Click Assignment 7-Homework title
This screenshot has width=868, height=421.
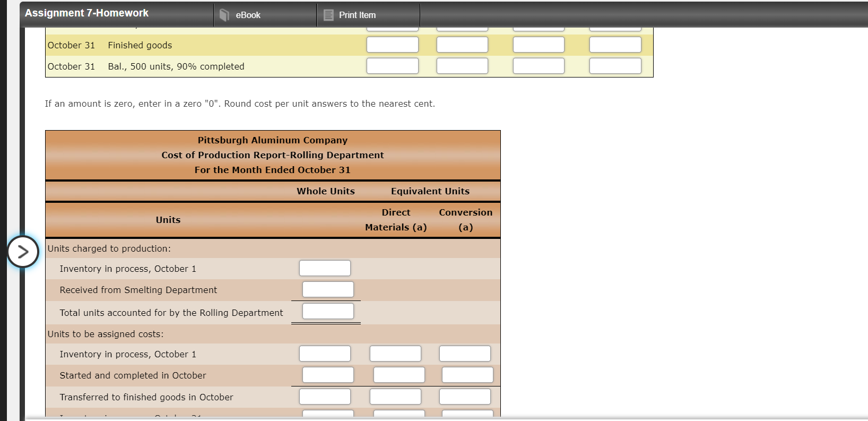tap(86, 13)
